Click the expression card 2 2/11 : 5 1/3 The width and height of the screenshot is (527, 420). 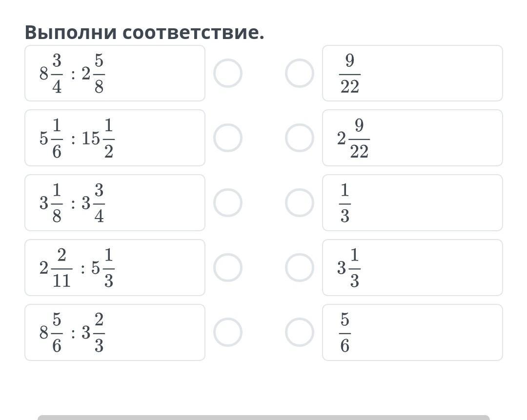click(115, 267)
